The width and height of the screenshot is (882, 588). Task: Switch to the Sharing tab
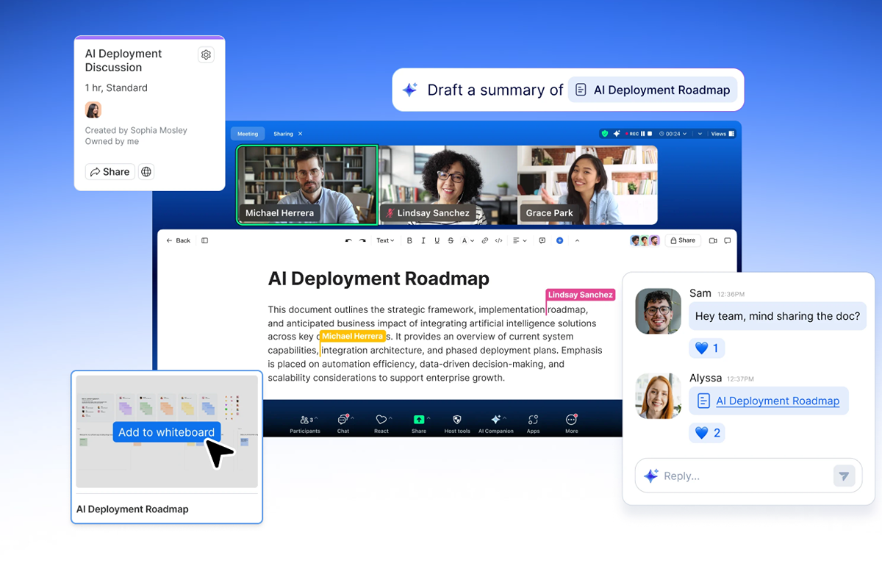tap(283, 134)
